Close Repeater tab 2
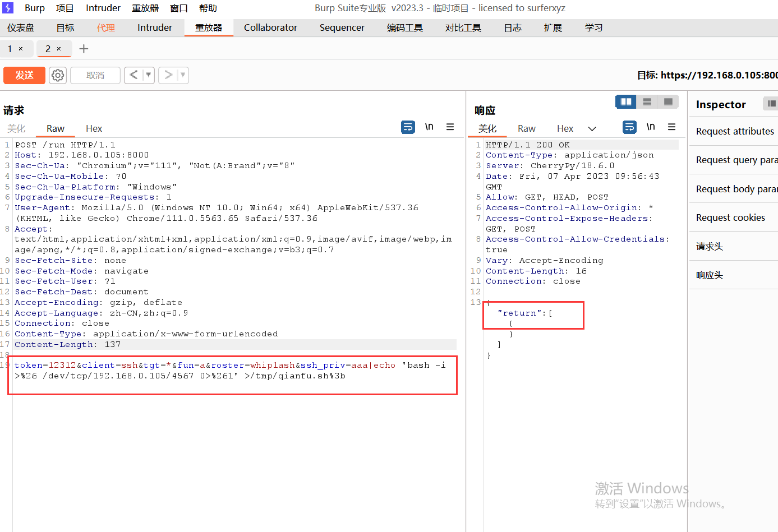Screen dimensions: 778x532 tap(59, 49)
